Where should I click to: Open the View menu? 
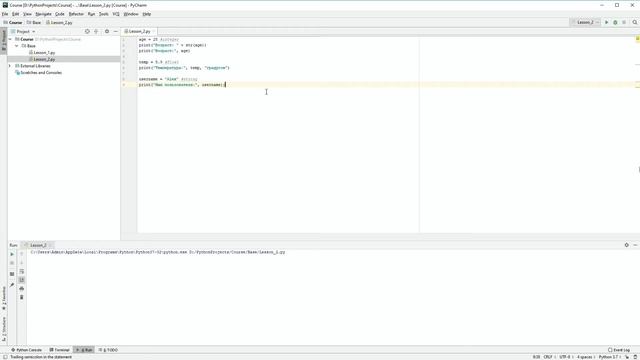pos(27,14)
